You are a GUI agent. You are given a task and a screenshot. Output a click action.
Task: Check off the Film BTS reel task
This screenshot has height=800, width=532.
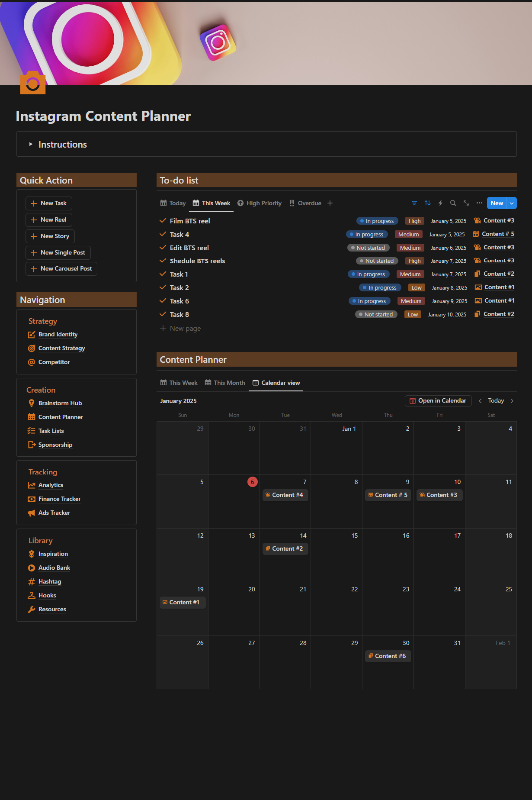coord(163,221)
